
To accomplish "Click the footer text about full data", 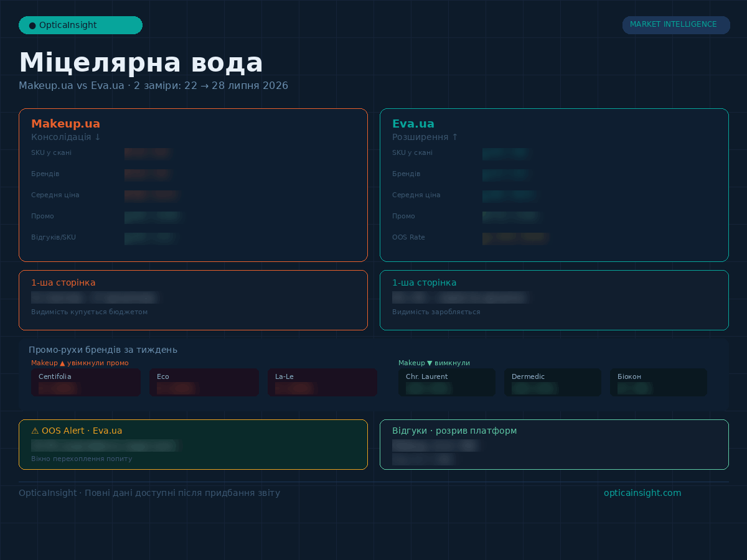I will [x=149, y=493].
